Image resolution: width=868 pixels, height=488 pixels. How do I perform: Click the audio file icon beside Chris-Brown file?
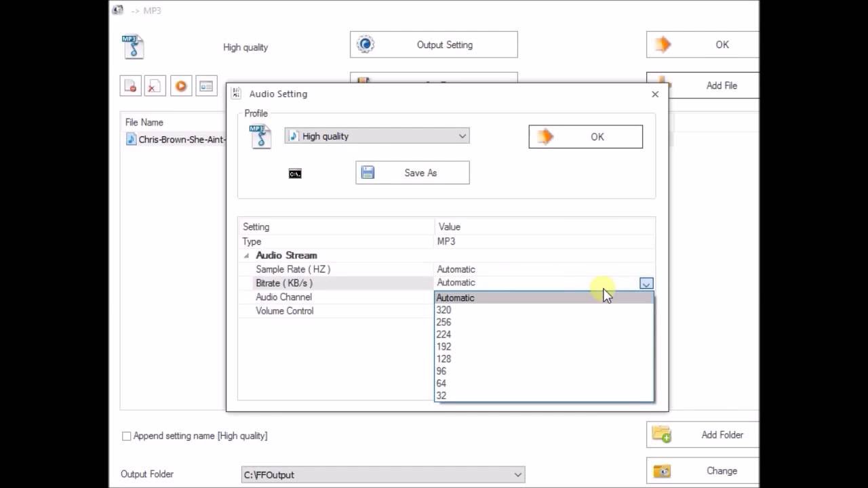(x=132, y=139)
